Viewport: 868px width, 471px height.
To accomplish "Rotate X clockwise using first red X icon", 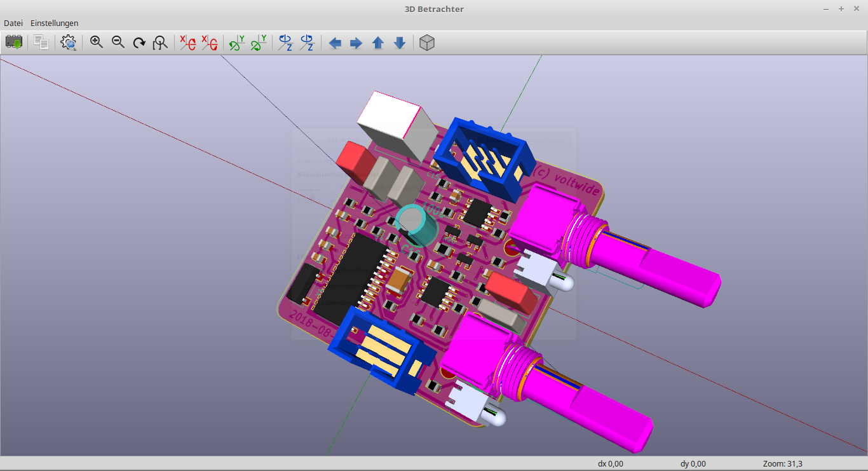I will coord(187,43).
